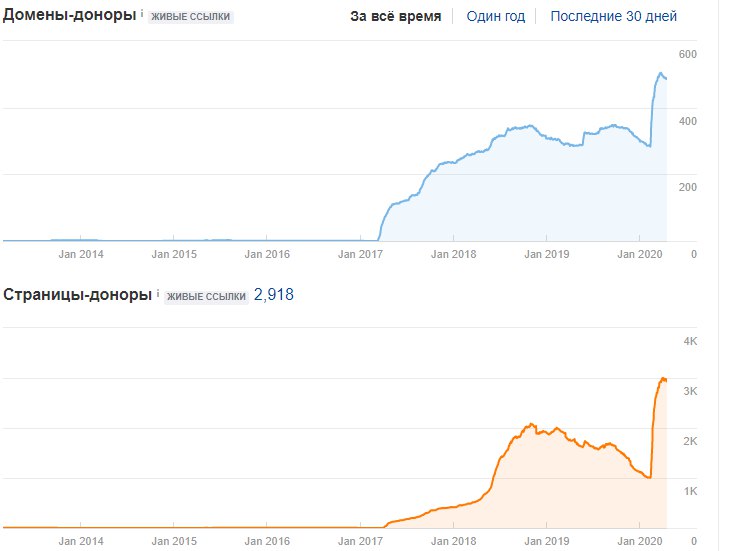Click the '4K' value on pages chart axis
This screenshot has height=551, width=731.
coord(690,341)
